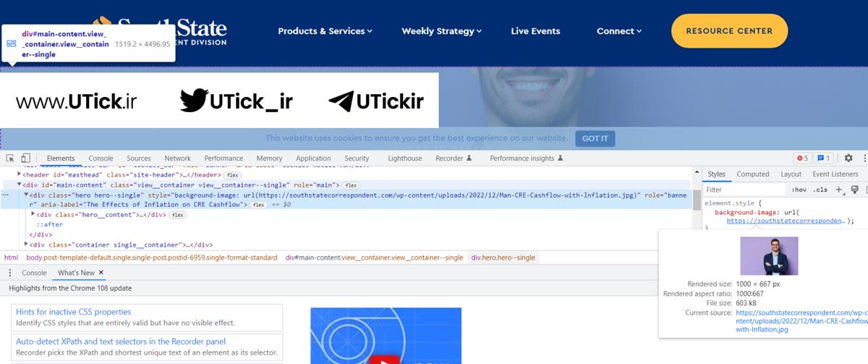Open the Performance insights tab

tap(526, 158)
